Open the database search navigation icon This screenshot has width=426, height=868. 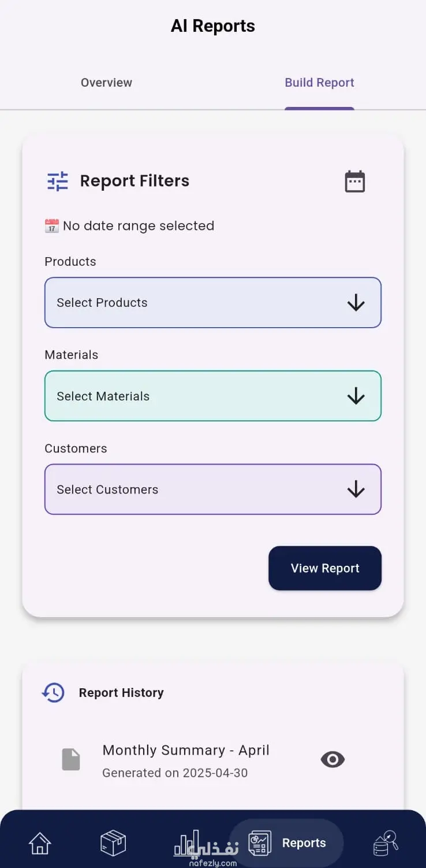(x=386, y=843)
